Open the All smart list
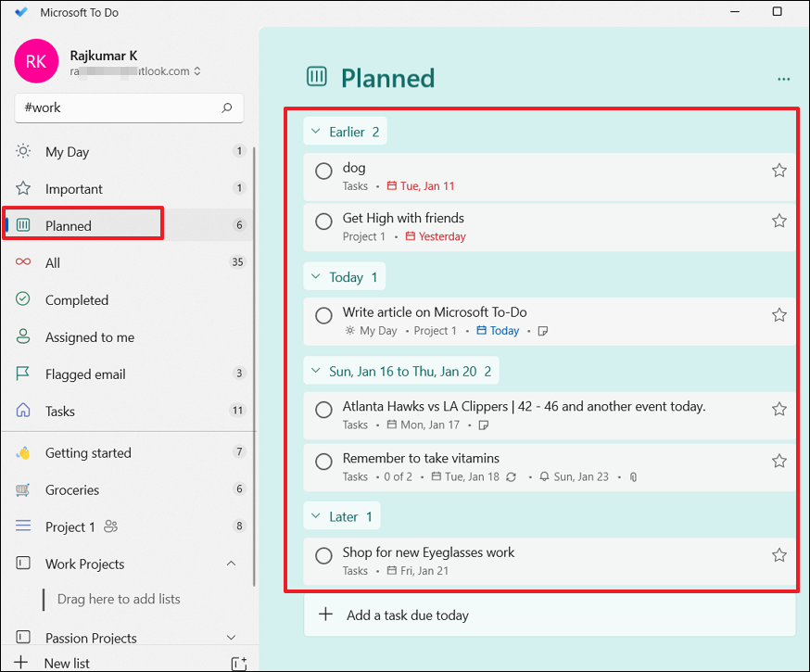This screenshot has height=672, width=810. (x=128, y=262)
